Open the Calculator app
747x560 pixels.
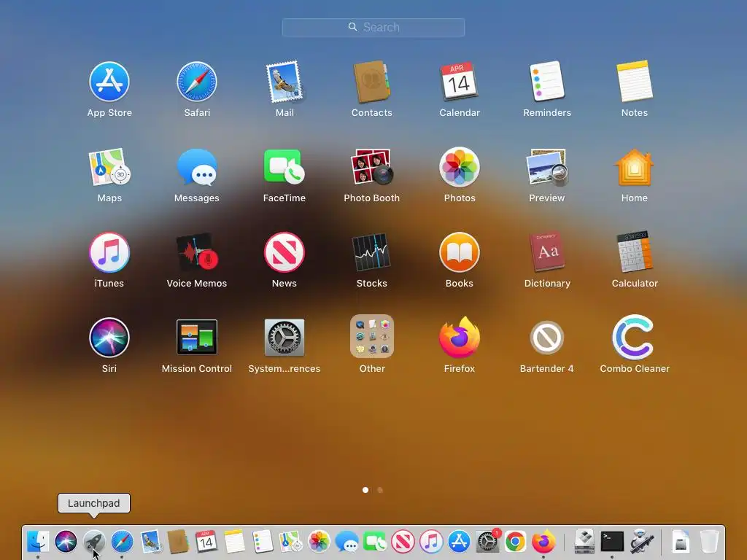pyautogui.click(x=635, y=252)
